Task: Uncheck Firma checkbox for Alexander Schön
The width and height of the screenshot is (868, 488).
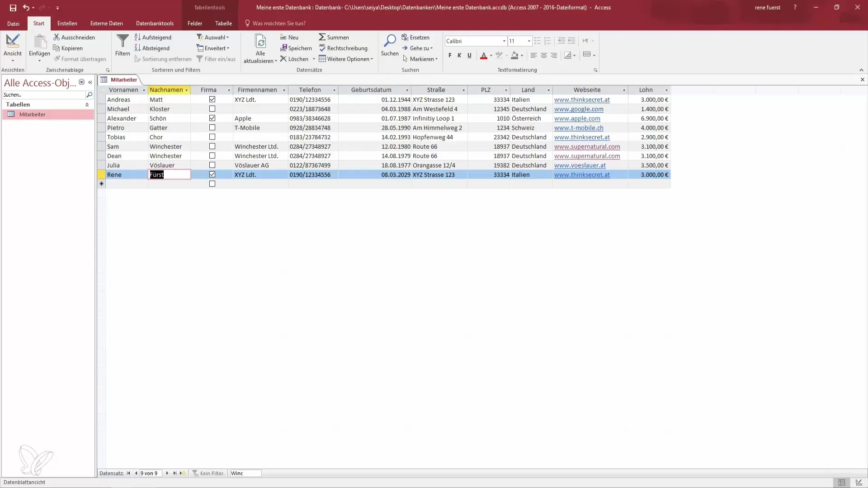Action: (212, 118)
